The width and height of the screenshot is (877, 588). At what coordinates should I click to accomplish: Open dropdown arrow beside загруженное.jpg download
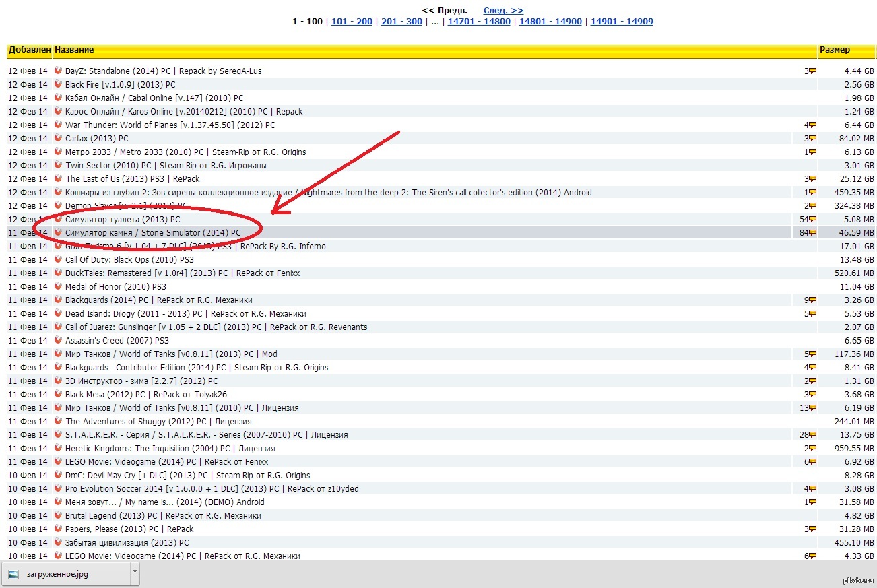[x=135, y=574]
